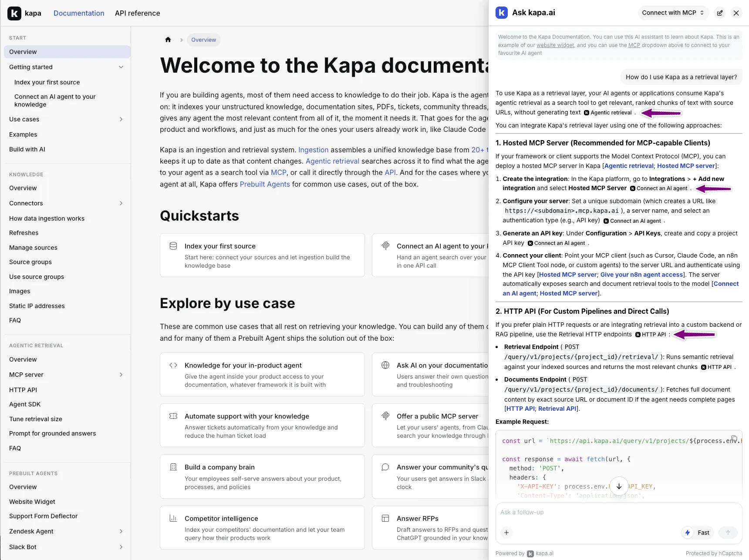Screen dimensions: 749x560
Task: Click the website widget link in welcome message
Action: pos(555,45)
